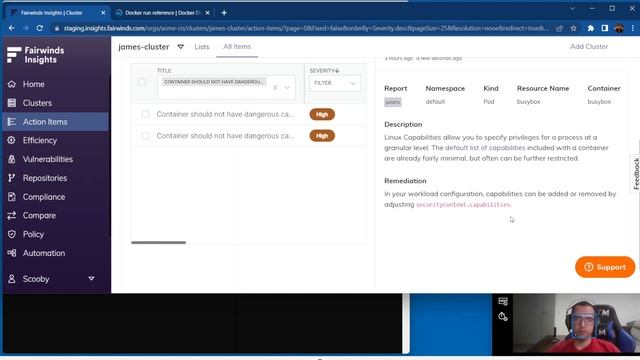Screen dimensions: 640x360
Task: Open a new browser tab
Action: 224,13
